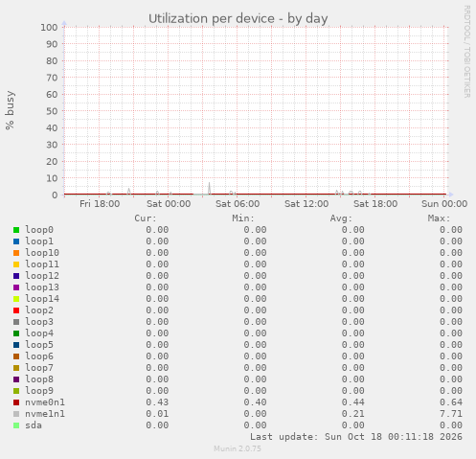Click the loop7 ochre color swatch
The height and width of the screenshot is (459, 476).
[16, 368]
